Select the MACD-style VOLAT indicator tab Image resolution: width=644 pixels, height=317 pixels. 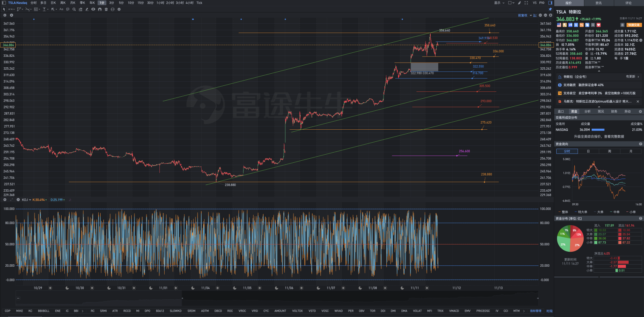(417, 311)
